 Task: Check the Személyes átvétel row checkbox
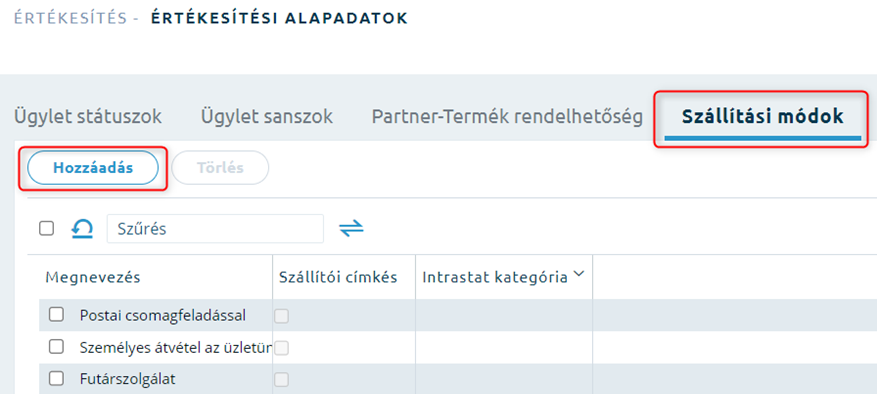pos(56,347)
